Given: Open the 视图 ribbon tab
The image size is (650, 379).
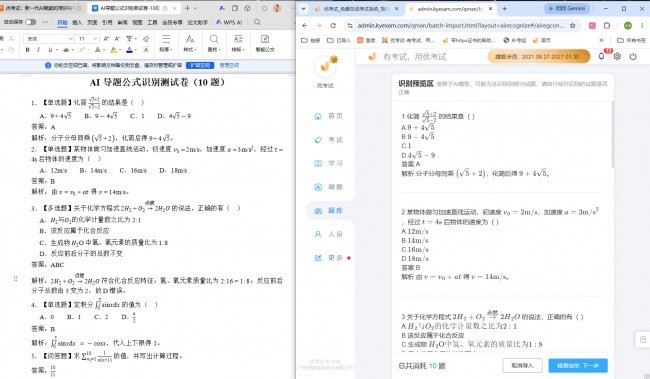Looking at the screenshot, I should (x=137, y=22).
